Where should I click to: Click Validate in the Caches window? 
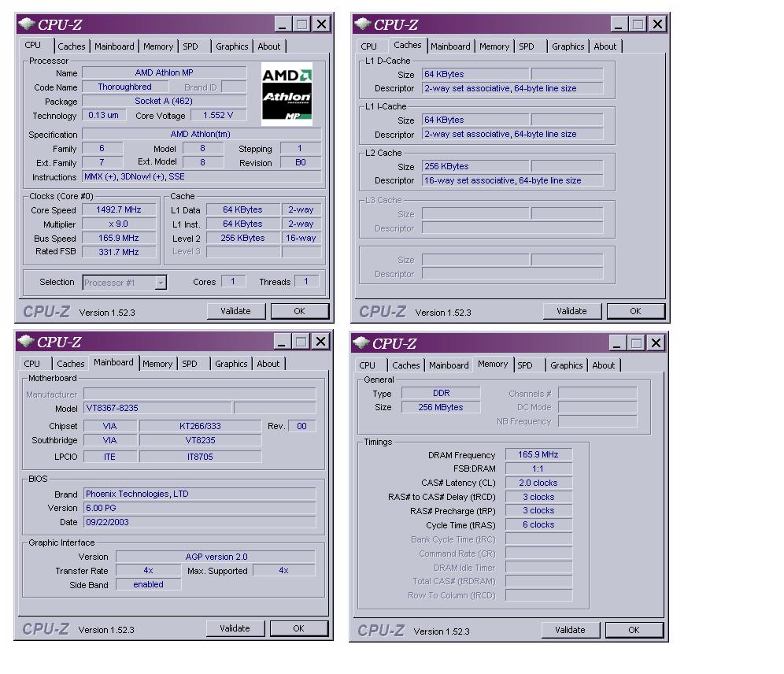[x=572, y=311]
